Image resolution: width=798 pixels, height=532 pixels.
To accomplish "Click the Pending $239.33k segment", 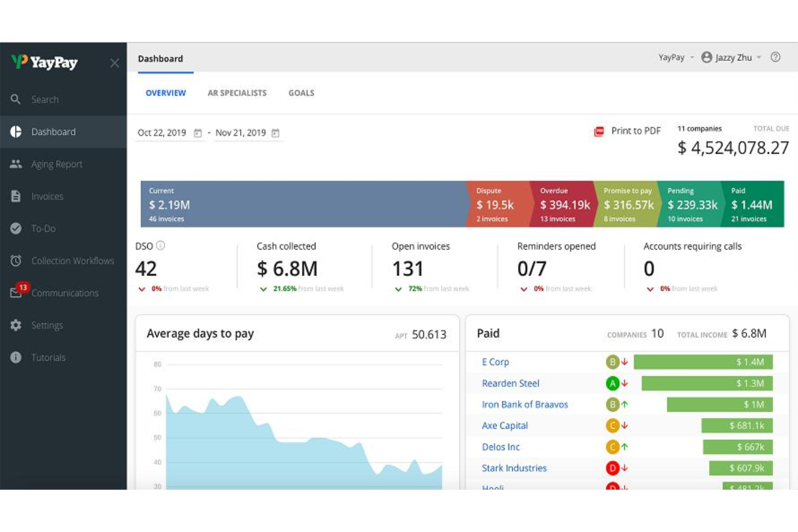I will point(690,204).
